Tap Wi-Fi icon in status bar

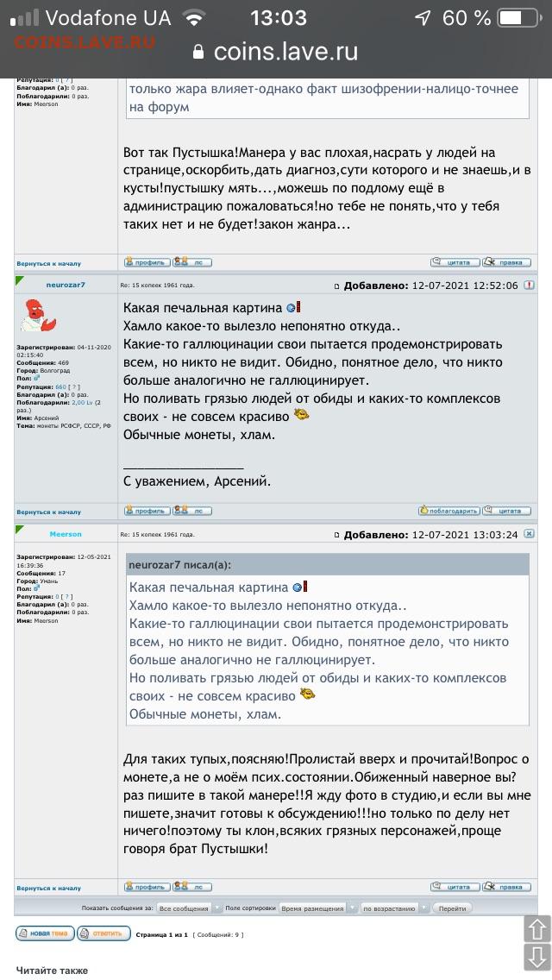tap(195, 18)
